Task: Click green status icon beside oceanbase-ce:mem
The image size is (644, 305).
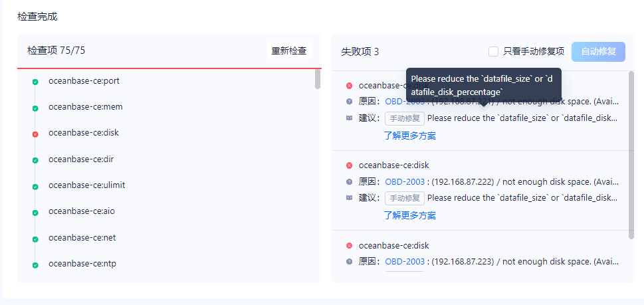Action: click(x=35, y=108)
